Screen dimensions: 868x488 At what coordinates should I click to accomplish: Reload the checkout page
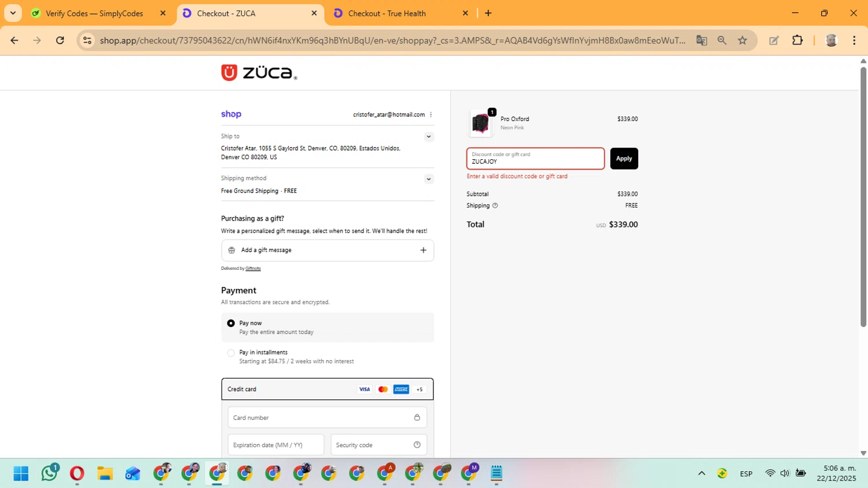click(60, 41)
